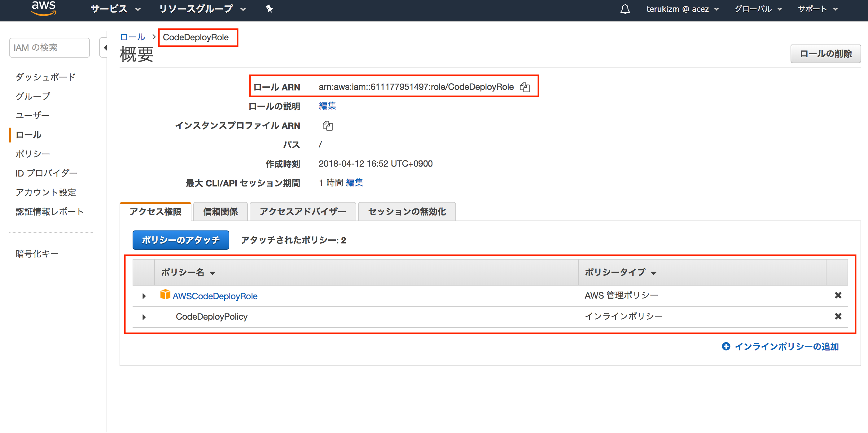Copy the role ARN with the copy icon
The width and height of the screenshot is (868, 433).
point(525,87)
